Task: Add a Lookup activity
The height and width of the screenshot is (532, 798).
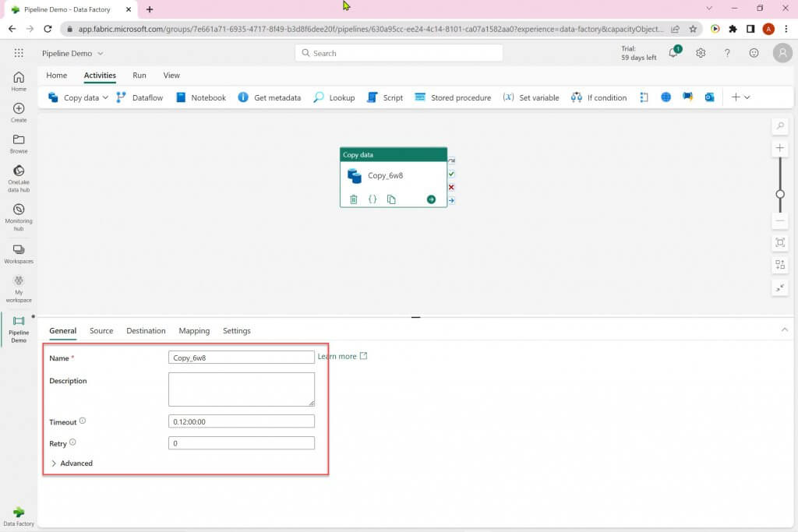Action: [334, 97]
